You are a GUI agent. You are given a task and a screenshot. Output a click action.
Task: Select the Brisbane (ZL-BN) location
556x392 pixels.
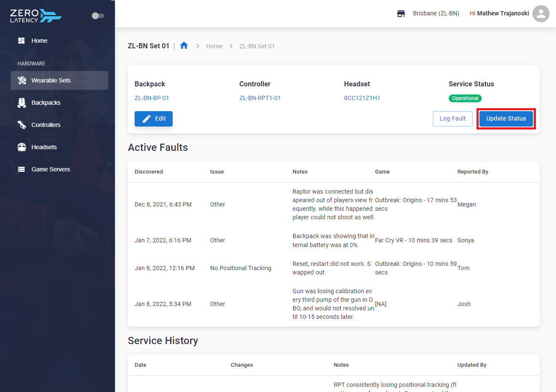(436, 14)
